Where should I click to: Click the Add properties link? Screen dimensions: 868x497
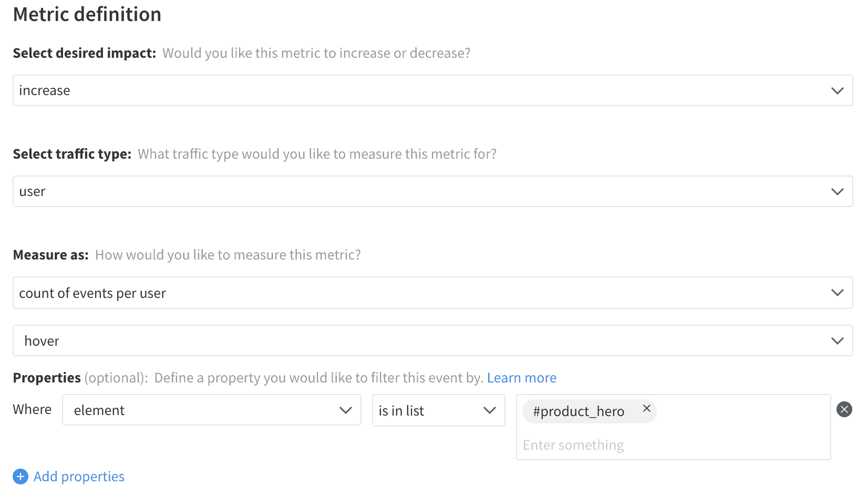(x=79, y=477)
